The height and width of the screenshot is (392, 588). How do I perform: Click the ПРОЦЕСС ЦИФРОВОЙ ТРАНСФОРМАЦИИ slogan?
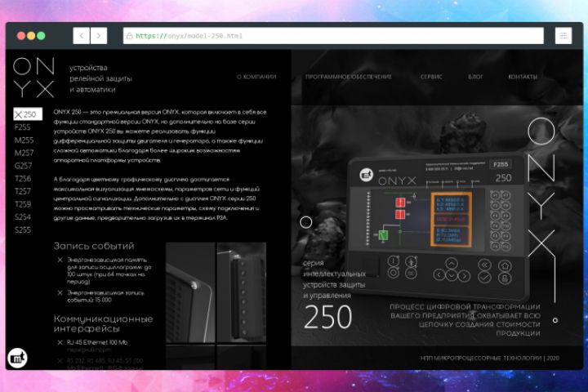465,320
